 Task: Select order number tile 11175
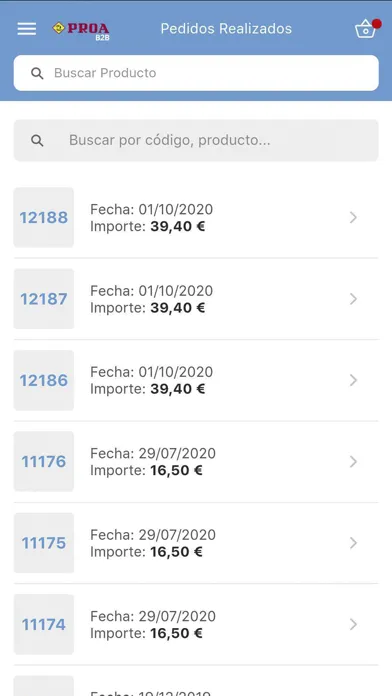pos(44,543)
